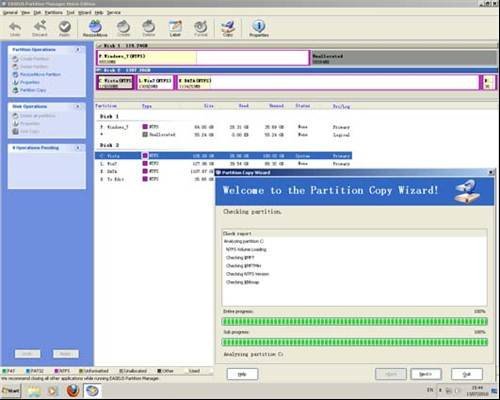
Task: Click Resize/Move Partition in the sidebar
Action: click(37, 74)
